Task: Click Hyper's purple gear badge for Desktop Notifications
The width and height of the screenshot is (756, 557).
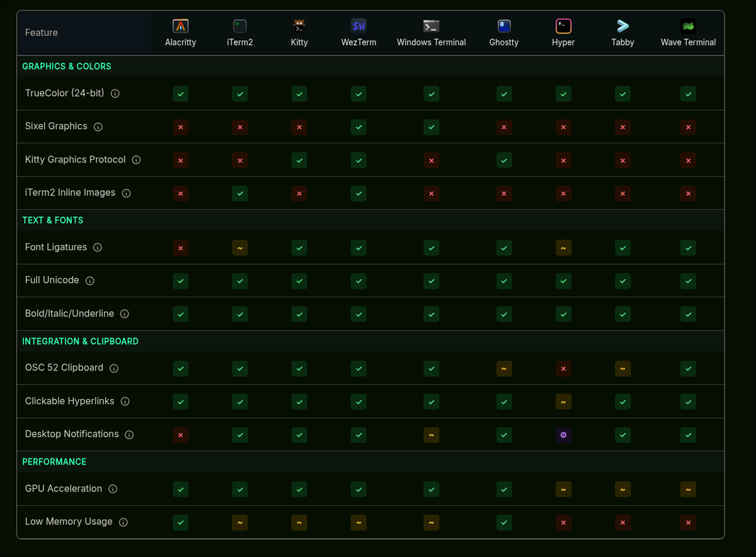Action: pyautogui.click(x=563, y=435)
